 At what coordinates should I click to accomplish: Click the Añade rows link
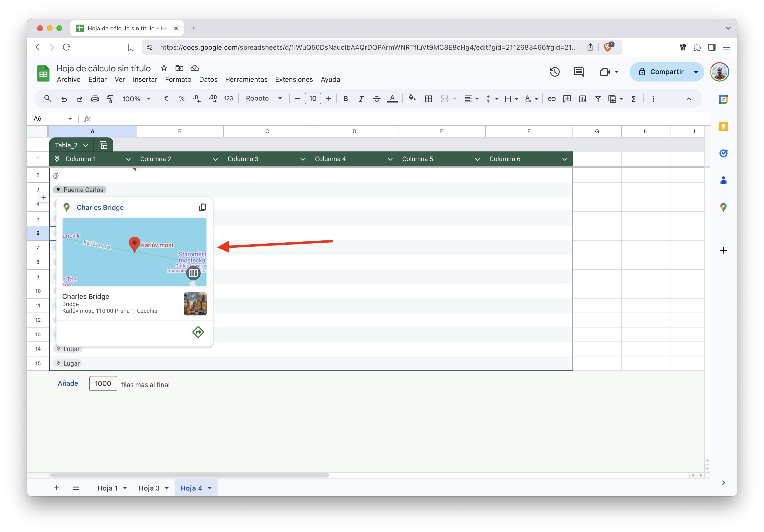click(68, 383)
